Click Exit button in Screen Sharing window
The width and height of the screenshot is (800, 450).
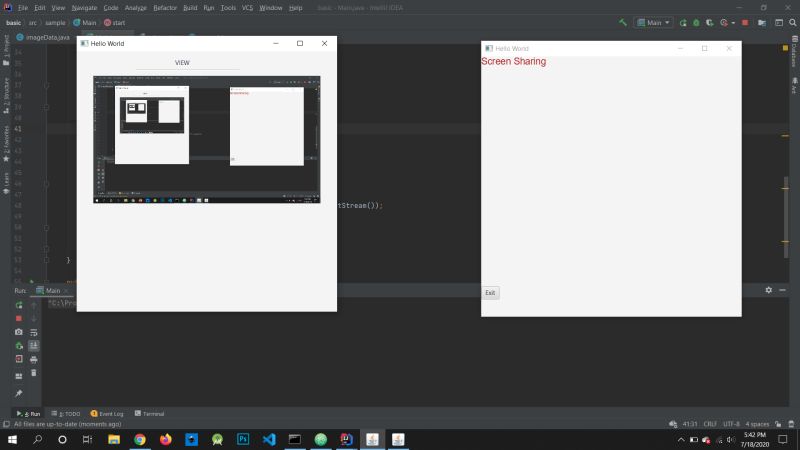[x=490, y=293]
